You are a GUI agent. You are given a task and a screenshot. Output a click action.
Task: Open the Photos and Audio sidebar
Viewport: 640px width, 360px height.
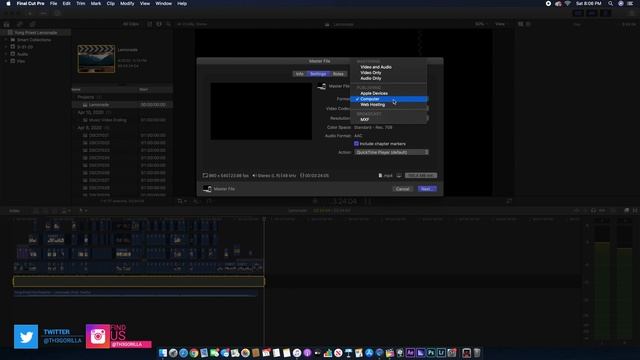(x=19, y=24)
